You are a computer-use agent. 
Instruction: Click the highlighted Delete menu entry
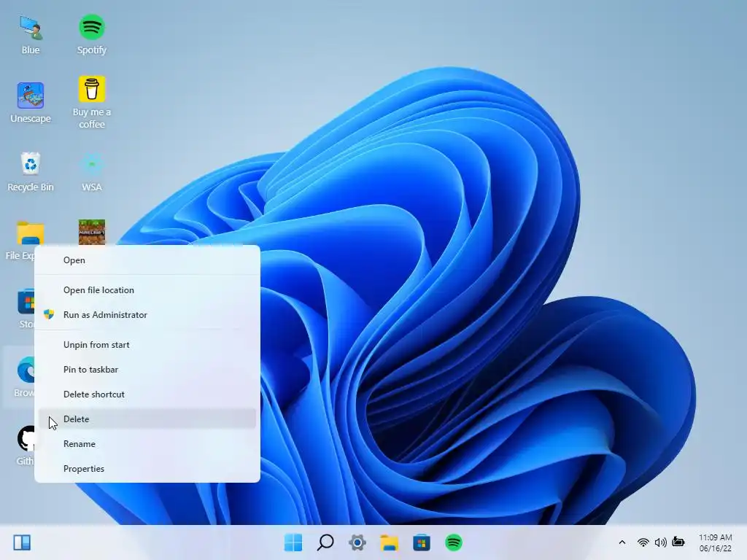pyautogui.click(x=147, y=419)
